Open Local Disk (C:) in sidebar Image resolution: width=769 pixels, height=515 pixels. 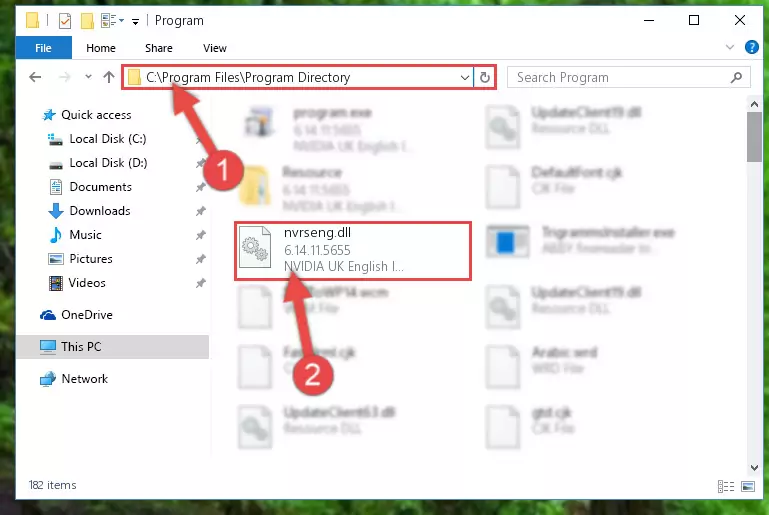(x=108, y=139)
